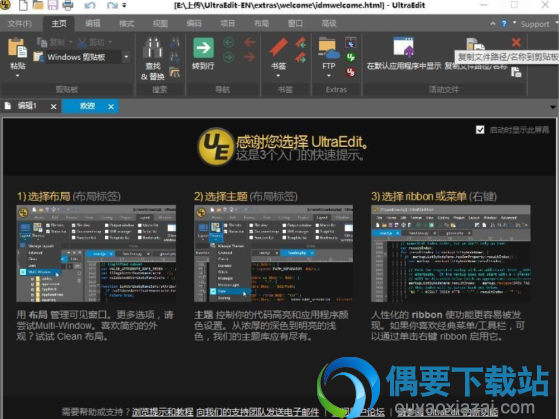
Task: Close the 编辑1 document tab
Action: tap(54, 106)
